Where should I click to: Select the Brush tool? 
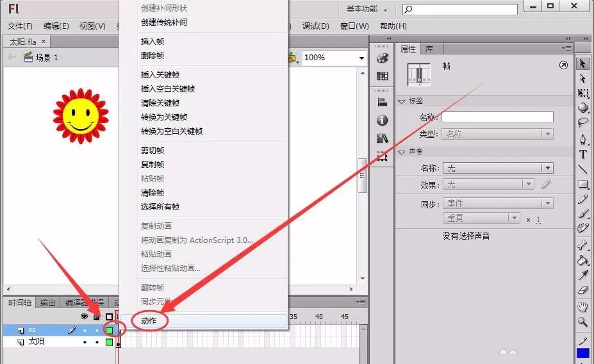[582, 213]
